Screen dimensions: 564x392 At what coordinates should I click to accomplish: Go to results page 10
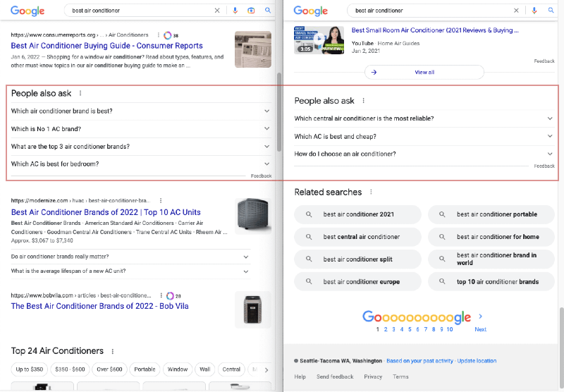[x=450, y=329]
